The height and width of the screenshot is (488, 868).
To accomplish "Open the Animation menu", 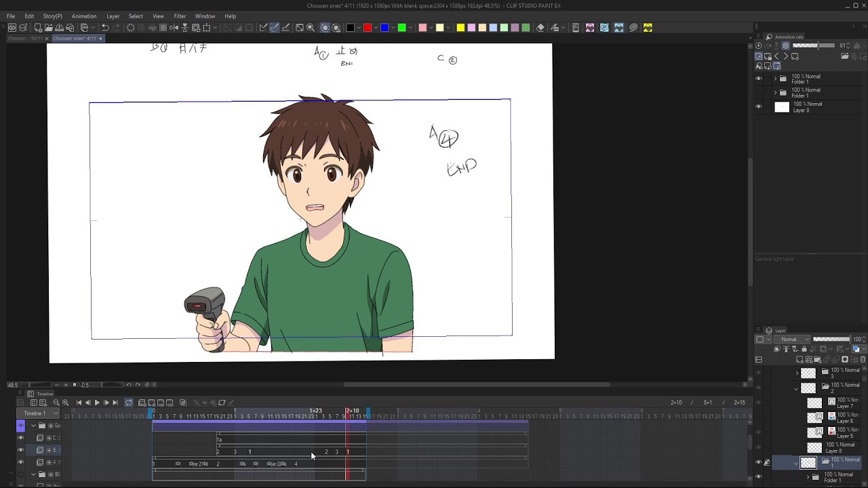I will pyautogui.click(x=84, y=16).
